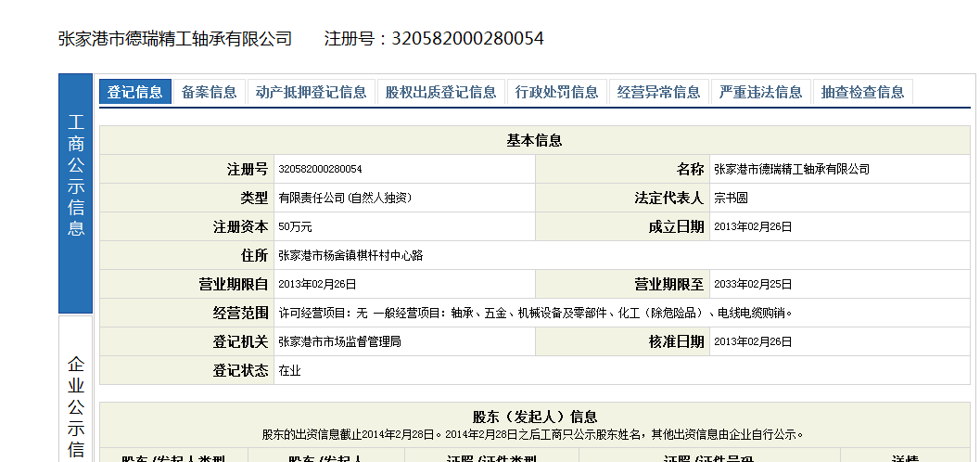Select the 登记信息 tab
This screenshot has height=462, width=980.
(135, 92)
